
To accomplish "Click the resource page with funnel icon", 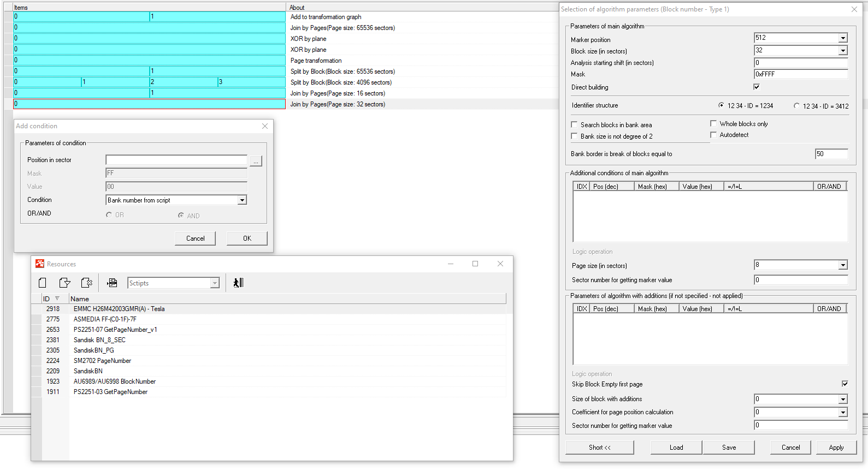I will point(64,283).
